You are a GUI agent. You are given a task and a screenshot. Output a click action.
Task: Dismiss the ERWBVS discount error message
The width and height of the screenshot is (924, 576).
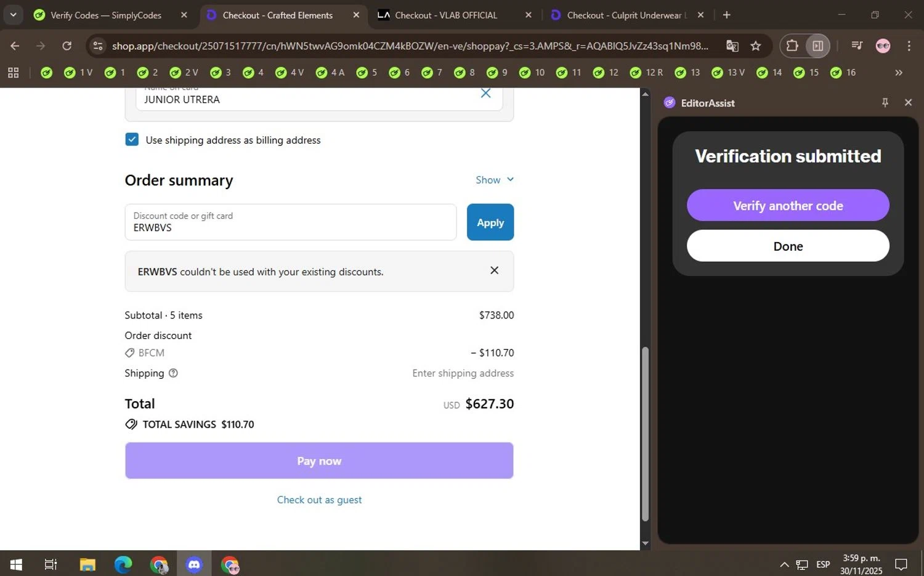click(x=494, y=270)
